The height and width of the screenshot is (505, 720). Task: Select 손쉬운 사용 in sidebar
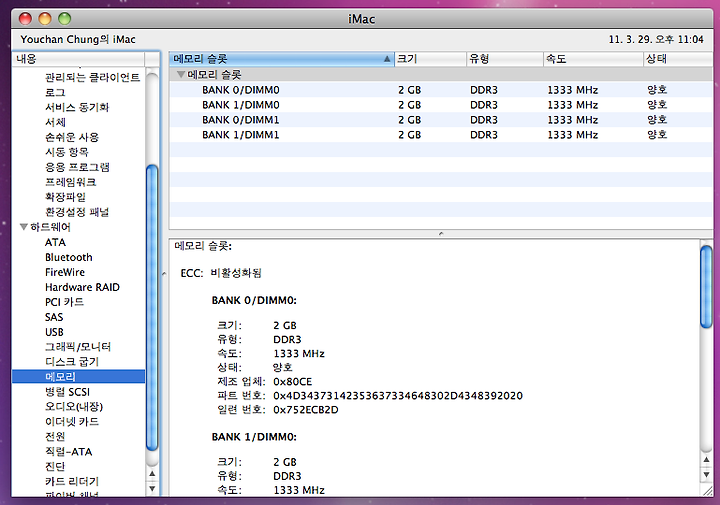[x=72, y=137]
